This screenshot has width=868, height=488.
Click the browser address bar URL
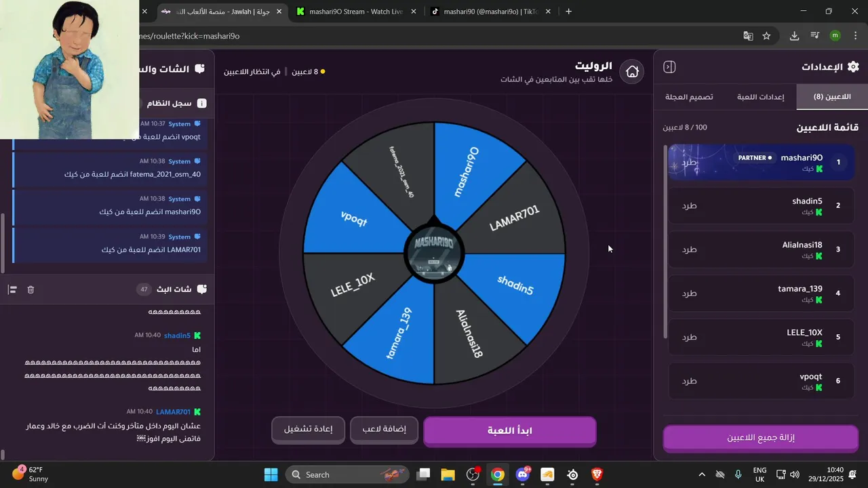coord(190,36)
